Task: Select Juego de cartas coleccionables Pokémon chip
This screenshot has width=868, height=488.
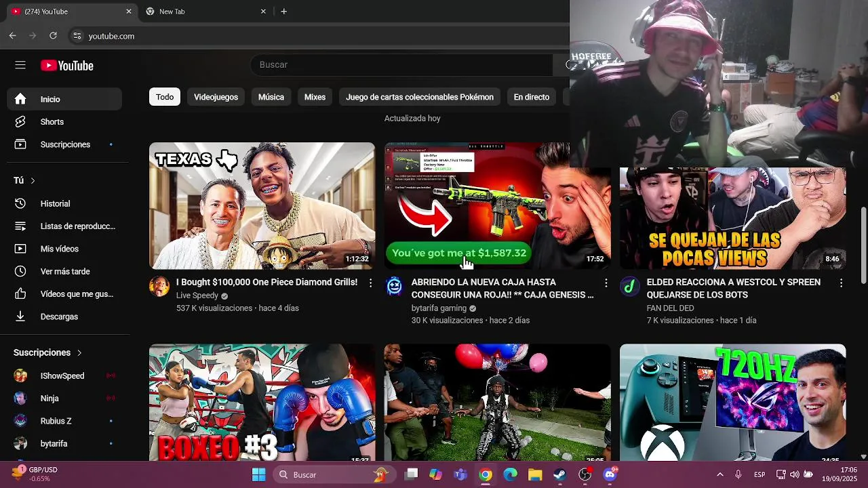Action: pos(420,97)
